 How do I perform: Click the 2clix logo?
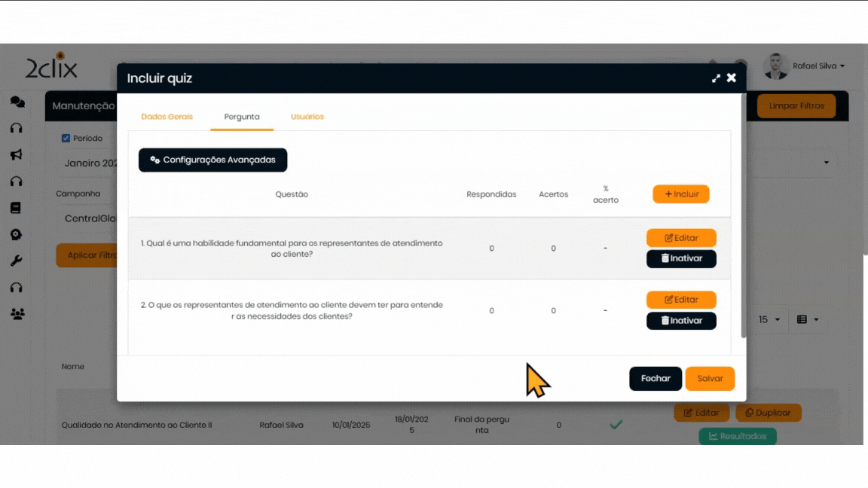[51, 66]
